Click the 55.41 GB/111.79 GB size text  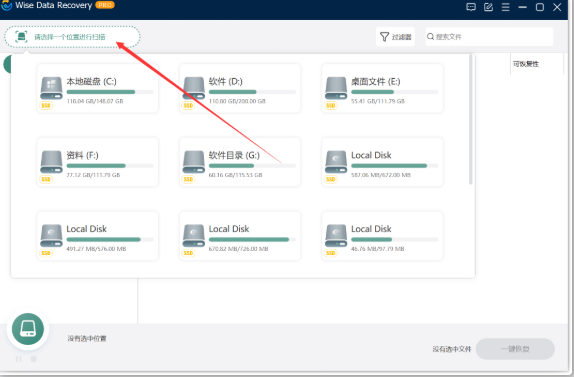pyautogui.click(x=378, y=101)
